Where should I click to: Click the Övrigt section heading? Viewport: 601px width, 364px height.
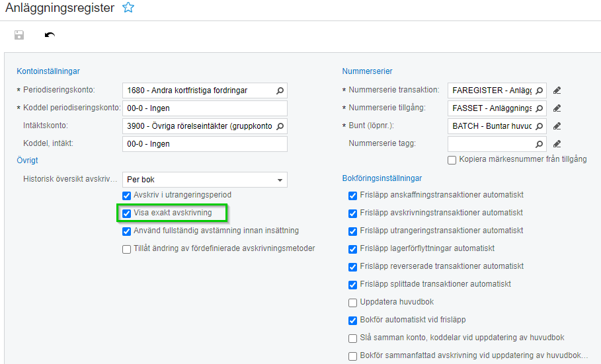click(x=27, y=161)
